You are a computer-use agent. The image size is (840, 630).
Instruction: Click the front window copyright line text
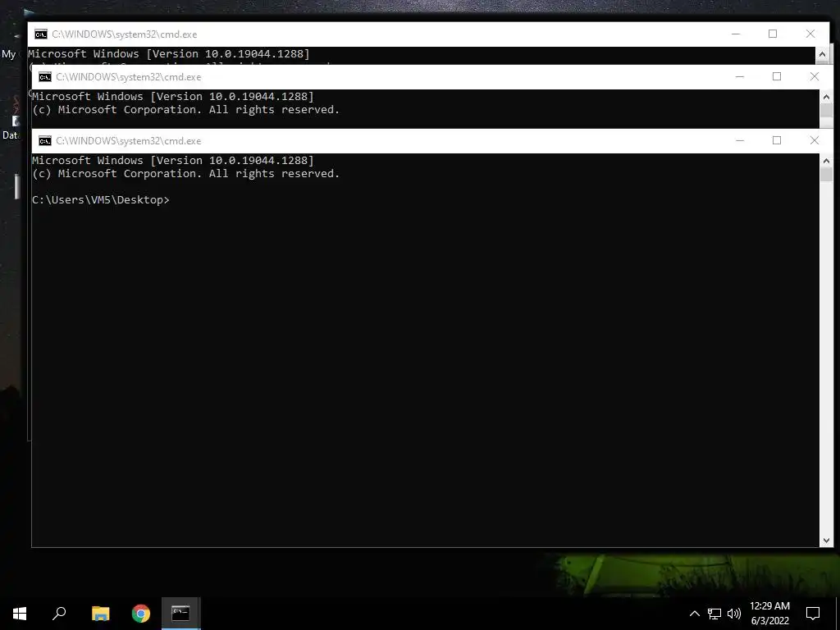(186, 174)
